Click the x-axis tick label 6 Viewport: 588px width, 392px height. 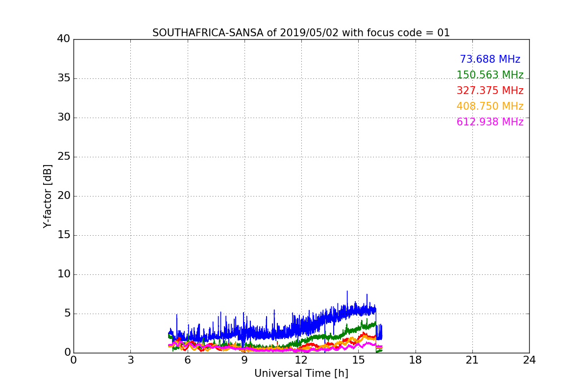(x=187, y=360)
